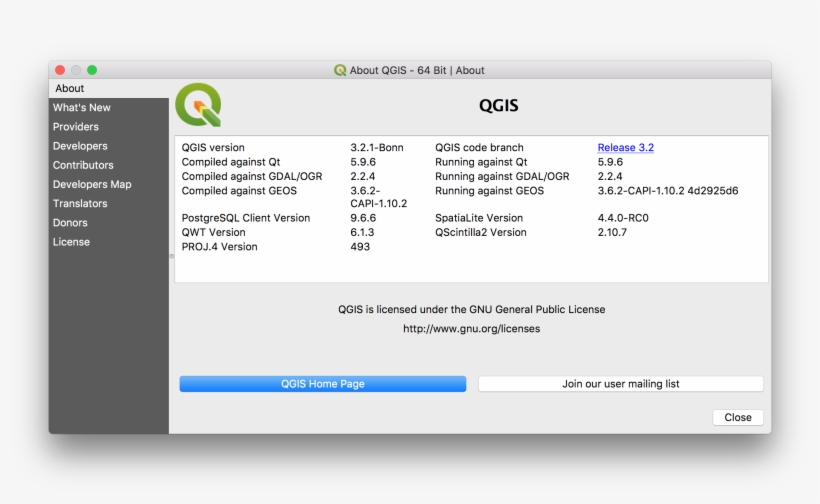
Task: Click PostgreSQL Client Version label
Action: tap(246, 218)
